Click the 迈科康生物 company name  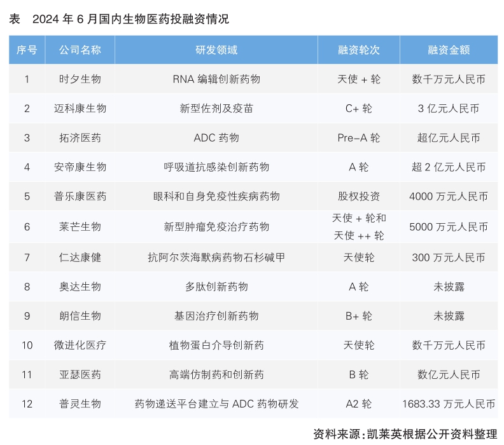point(80,109)
